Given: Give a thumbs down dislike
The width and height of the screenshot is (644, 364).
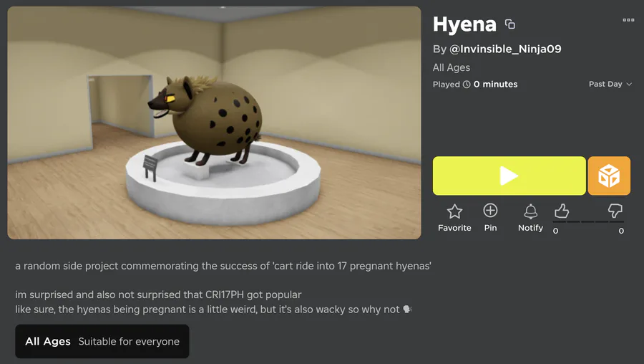Looking at the screenshot, I should [615, 211].
